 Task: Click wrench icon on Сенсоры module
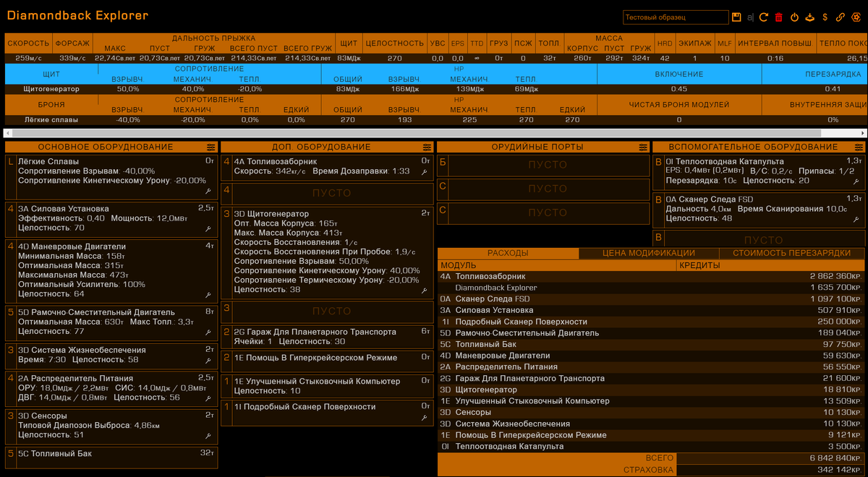(x=208, y=435)
